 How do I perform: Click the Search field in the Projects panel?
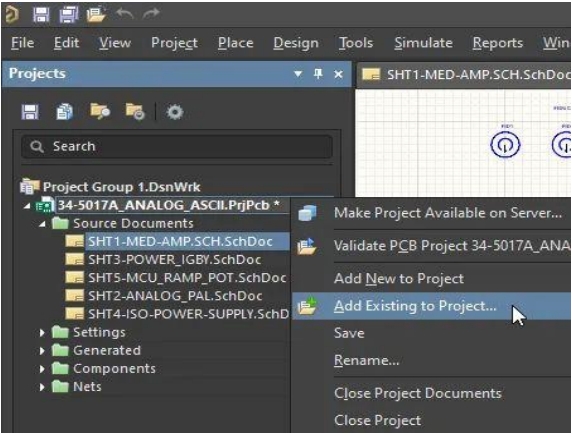click(177, 146)
